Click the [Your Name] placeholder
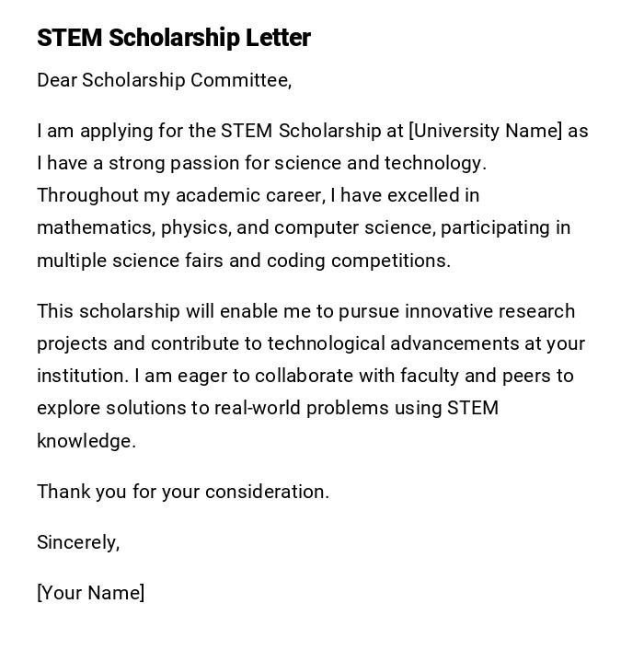The image size is (644, 650). pyautogui.click(x=90, y=593)
